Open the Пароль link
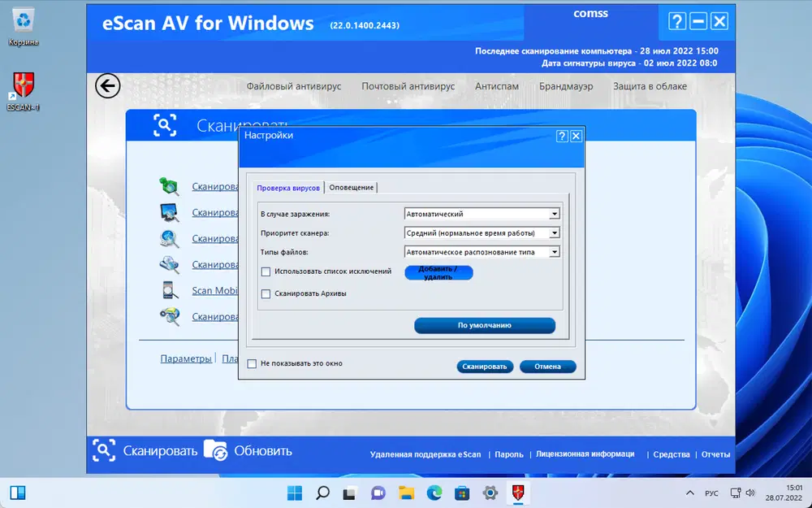This screenshot has width=812, height=508. (x=509, y=454)
